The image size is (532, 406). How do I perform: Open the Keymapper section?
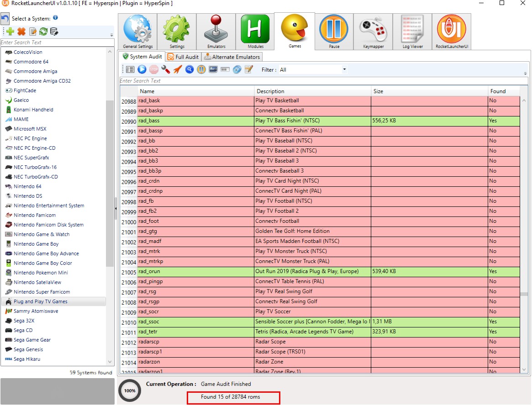click(x=373, y=32)
